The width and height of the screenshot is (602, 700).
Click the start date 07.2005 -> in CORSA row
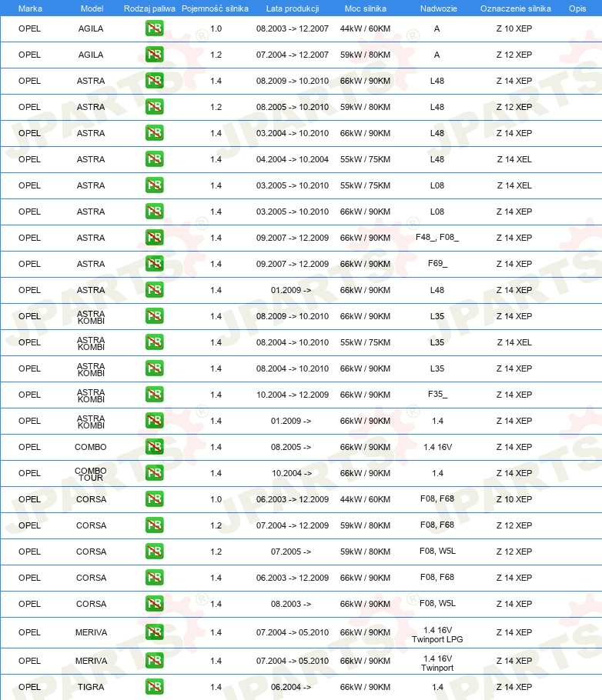(x=291, y=552)
